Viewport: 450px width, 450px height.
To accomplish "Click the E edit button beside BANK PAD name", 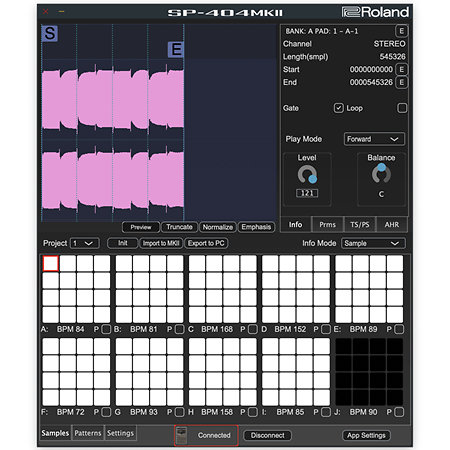I will click(x=401, y=31).
